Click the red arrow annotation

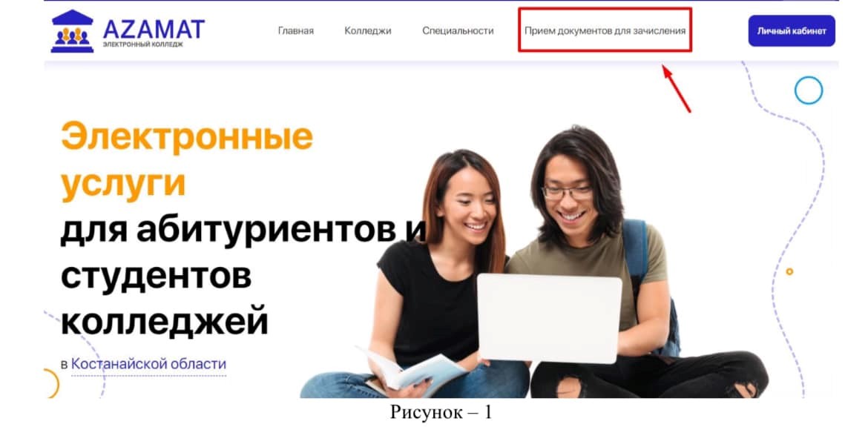coord(677,88)
